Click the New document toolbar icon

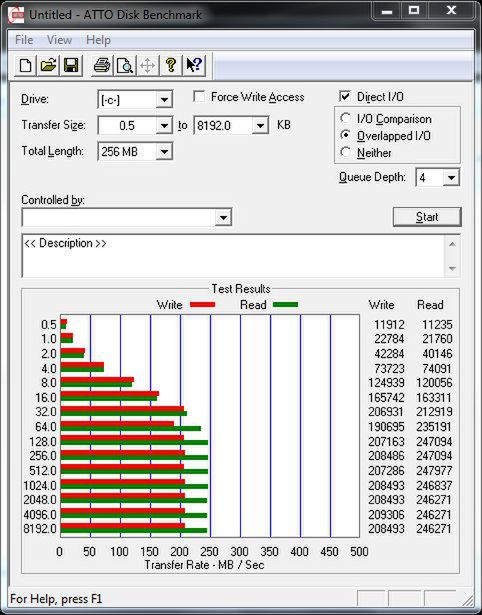pyautogui.click(x=25, y=65)
